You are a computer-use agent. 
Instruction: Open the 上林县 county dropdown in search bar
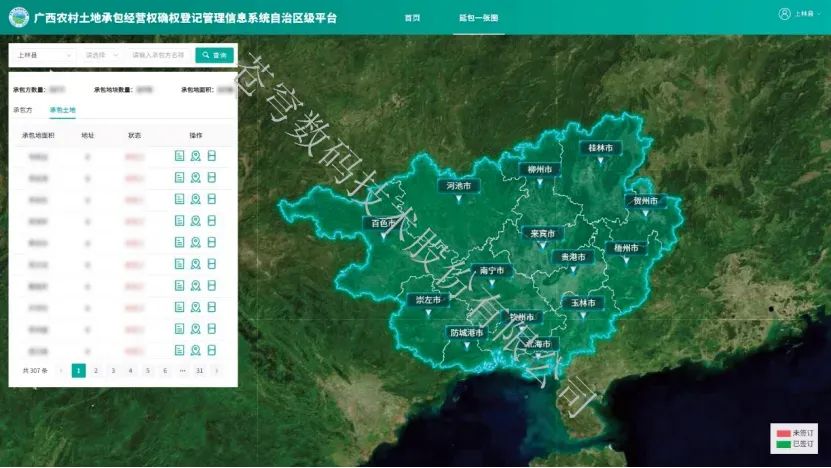point(43,55)
